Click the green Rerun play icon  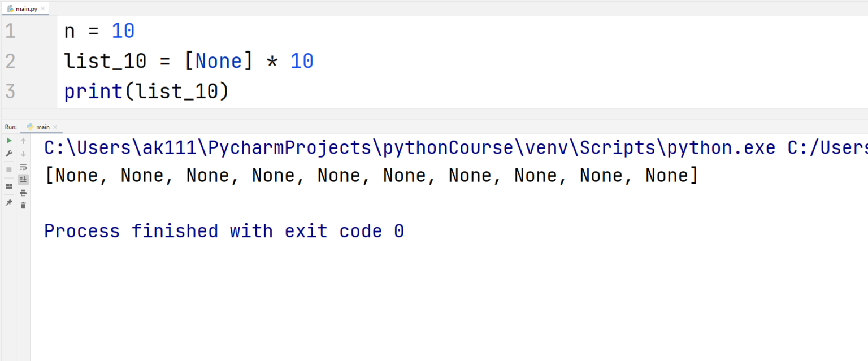(9, 141)
